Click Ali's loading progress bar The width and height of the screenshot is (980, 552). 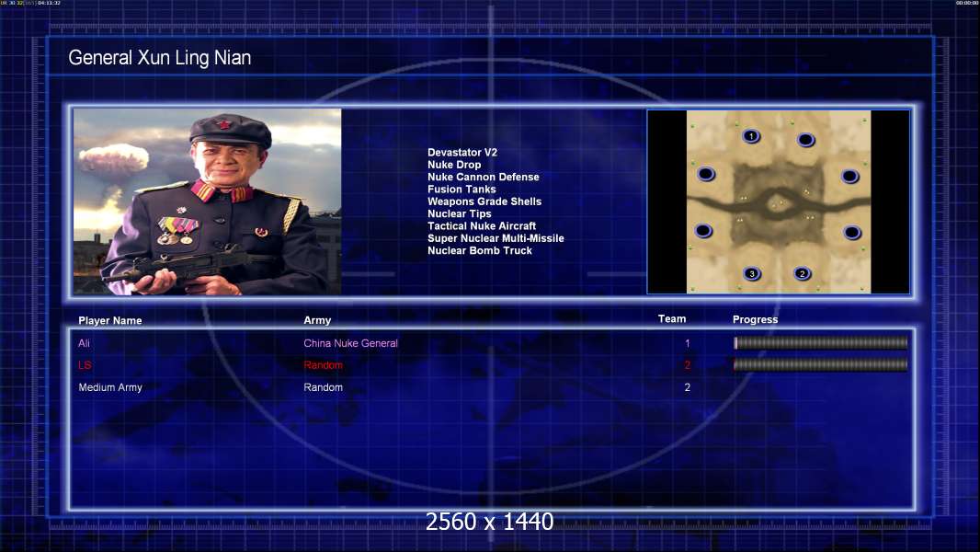[821, 342]
